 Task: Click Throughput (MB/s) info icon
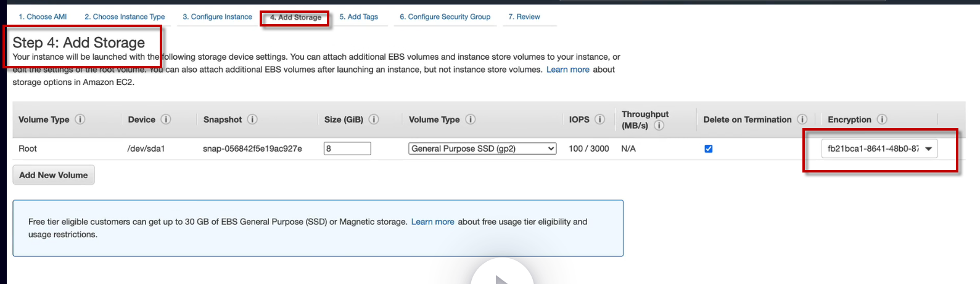(x=659, y=126)
